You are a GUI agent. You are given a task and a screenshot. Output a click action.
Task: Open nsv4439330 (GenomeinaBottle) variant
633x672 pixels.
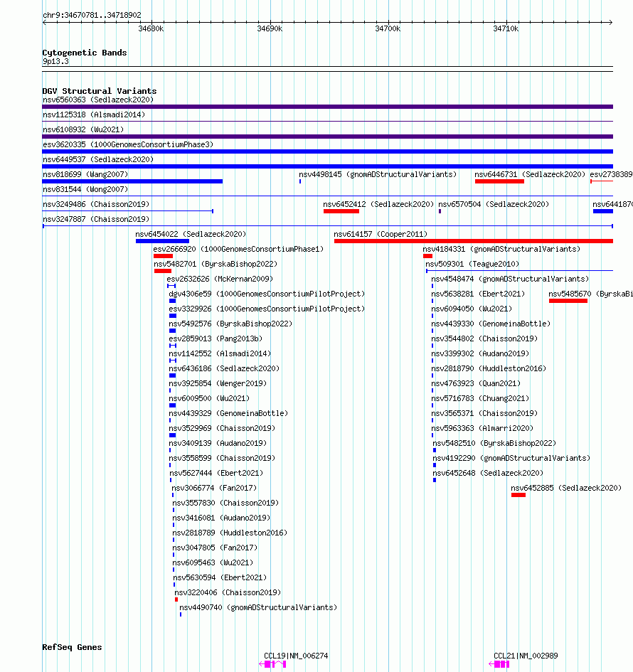(491, 324)
